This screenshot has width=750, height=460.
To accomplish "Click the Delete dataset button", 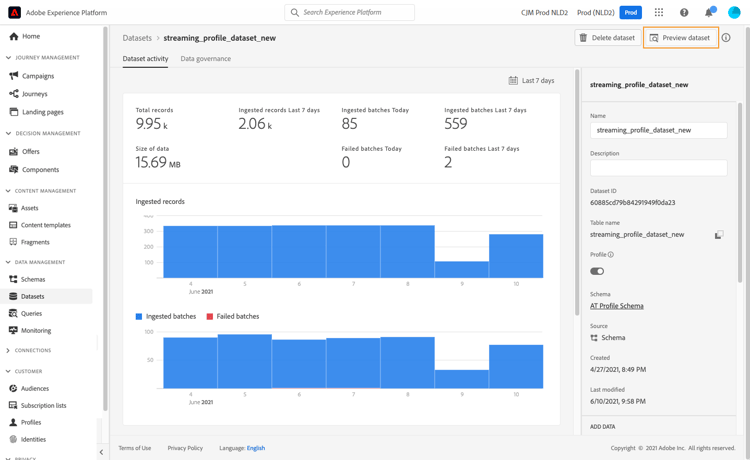I will tap(607, 38).
